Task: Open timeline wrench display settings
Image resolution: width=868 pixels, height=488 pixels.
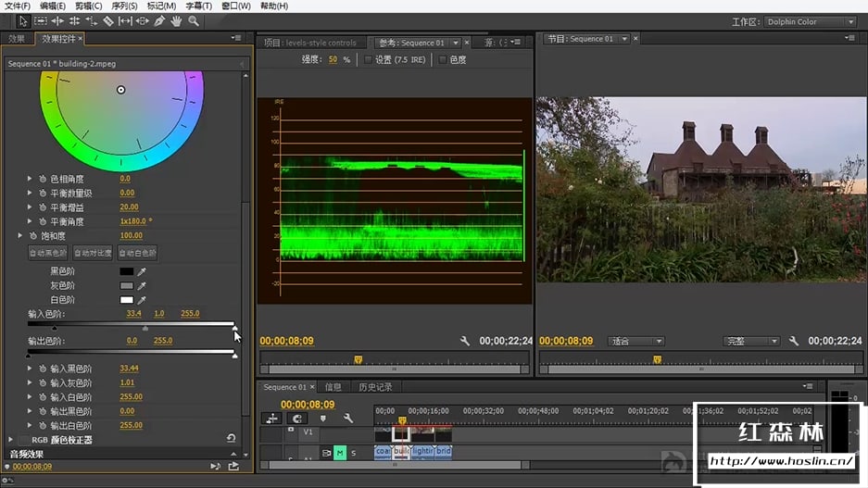Action: pyautogui.click(x=348, y=419)
